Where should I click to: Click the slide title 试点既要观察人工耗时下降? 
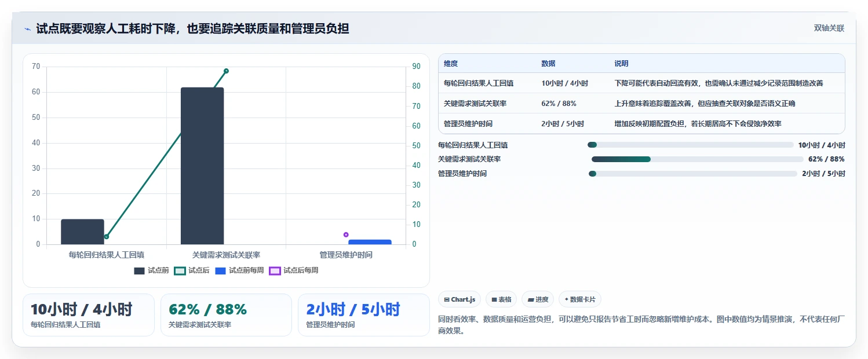click(x=192, y=28)
